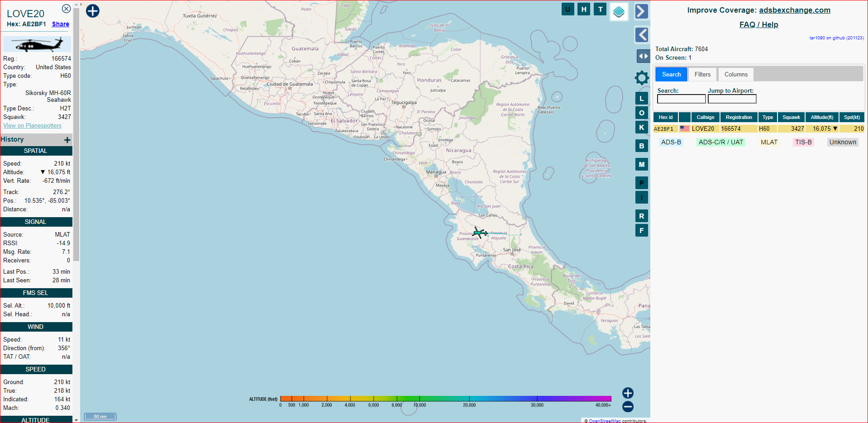Zoom out using map minus button
The image size is (868, 423).
click(x=628, y=407)
